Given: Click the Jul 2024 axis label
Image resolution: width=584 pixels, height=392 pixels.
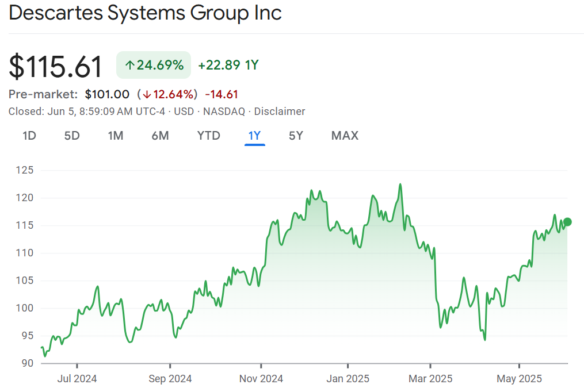Looking at the screenshot, I should coord(77,379).
